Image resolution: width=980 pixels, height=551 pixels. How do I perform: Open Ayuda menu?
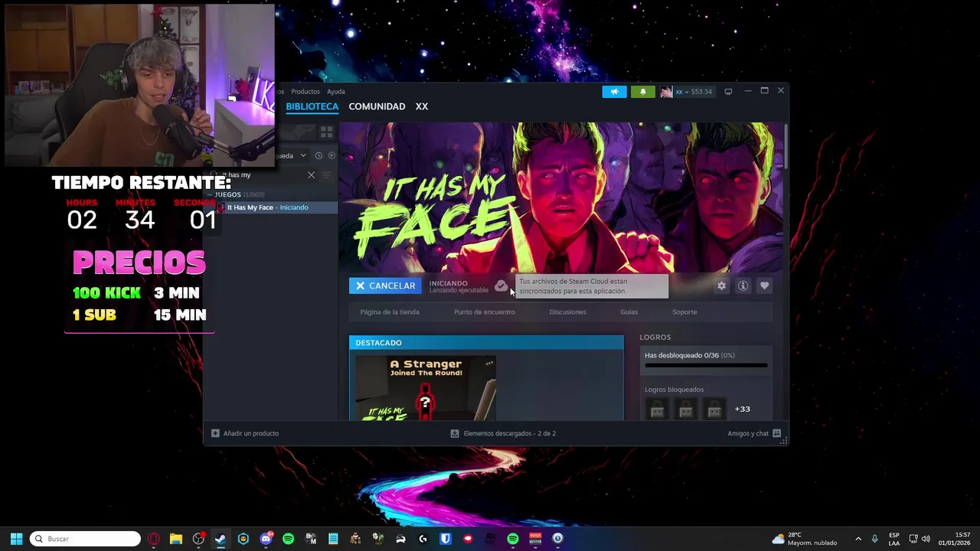tap(336, 92)
